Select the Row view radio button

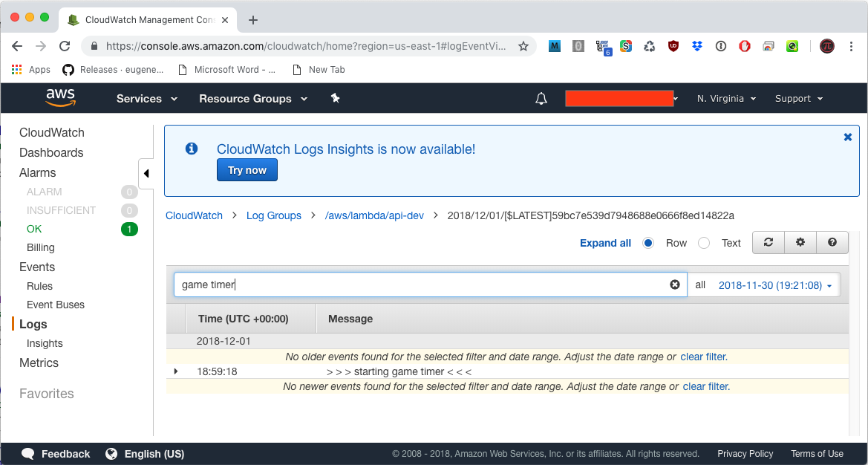pyautogui.click(x=648, y=243)
